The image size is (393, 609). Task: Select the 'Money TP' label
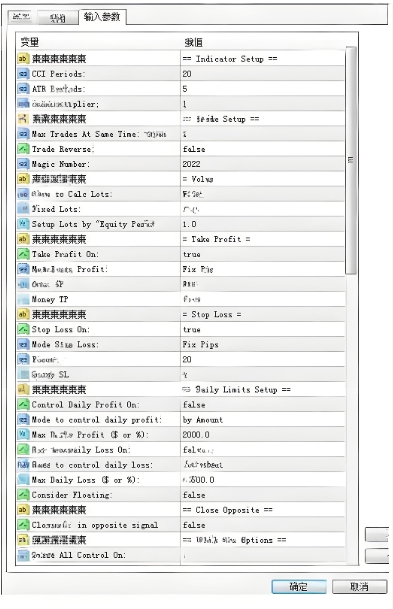pos(50,299)
